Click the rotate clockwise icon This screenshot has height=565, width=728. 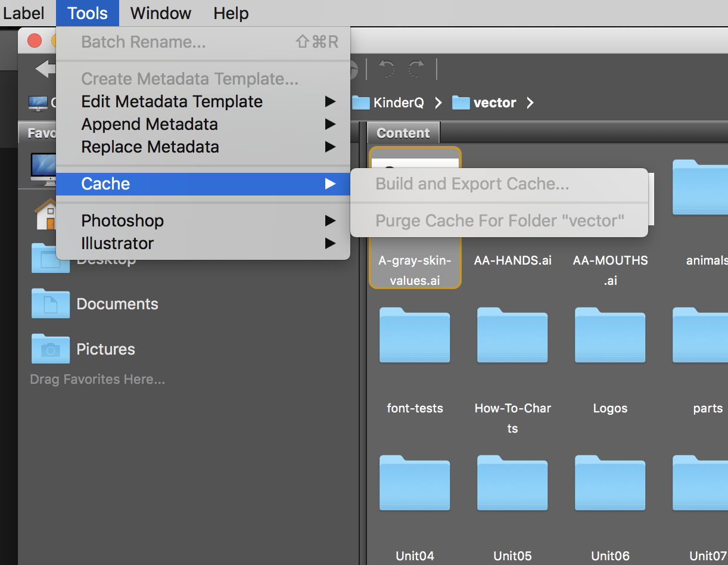[416, 69]
